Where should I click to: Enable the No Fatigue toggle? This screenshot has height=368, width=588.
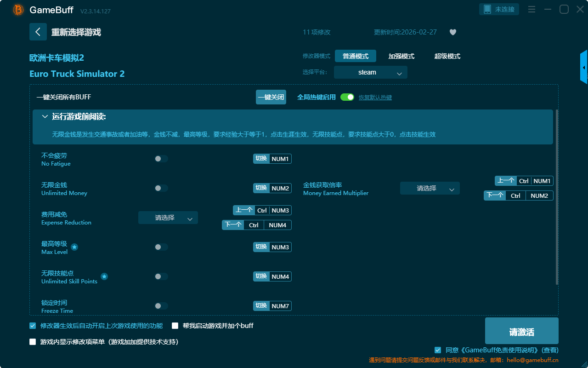[161, 159]
